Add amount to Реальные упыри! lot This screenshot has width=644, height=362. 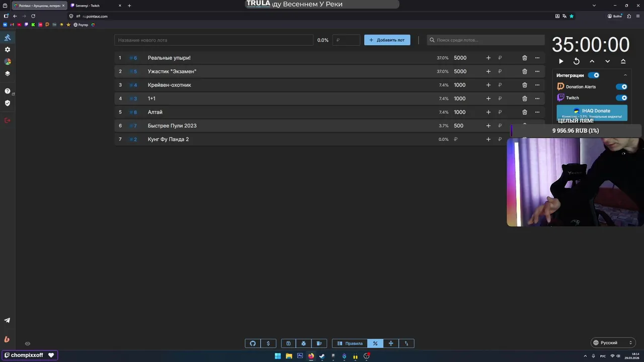click(488, 58)
